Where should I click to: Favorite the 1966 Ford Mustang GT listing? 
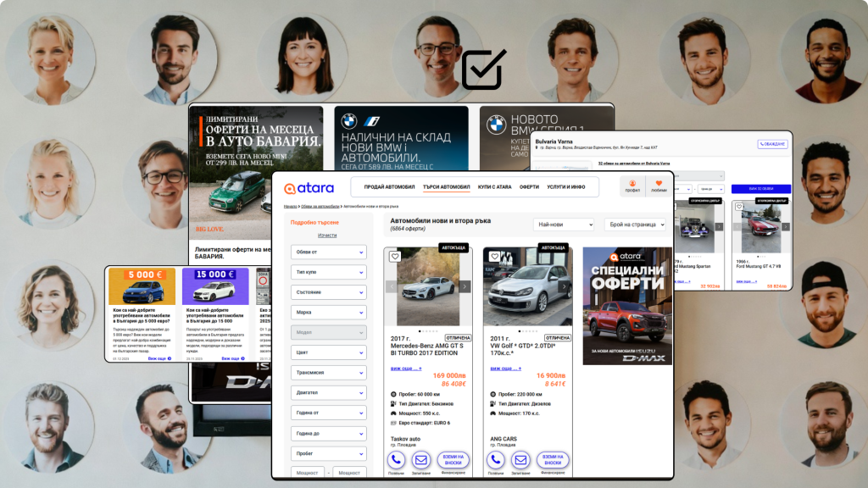pyautogui.click(x=739, y=207)
